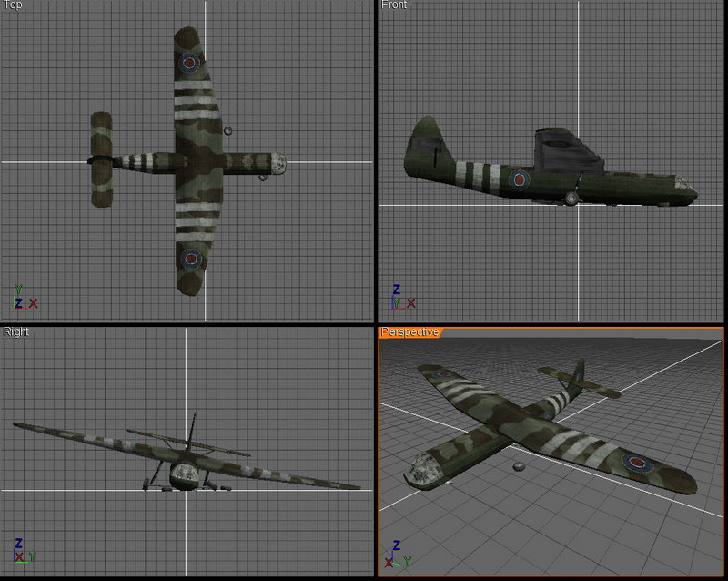This screenshot has width=728, height=581.
Task: Select the highlighted Perspective viewport label
Action: (409, 331)
